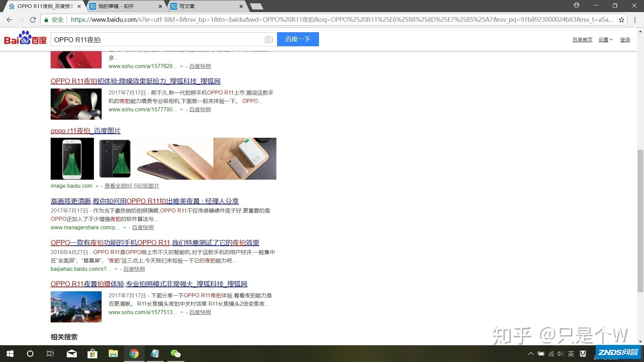The image size is (644, 362).
Task: Open 百度快照 for www.sohu.com/a/1577513 result
Action: pyautogui.click(x=200, y=312)
